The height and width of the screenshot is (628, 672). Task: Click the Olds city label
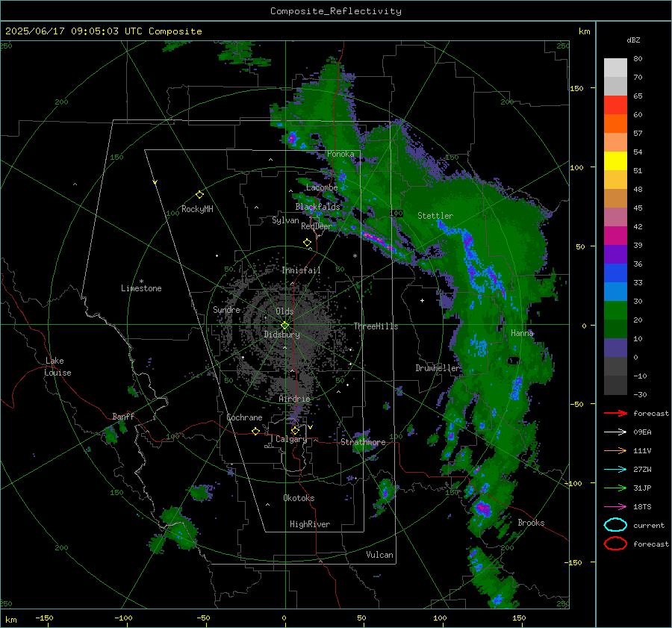pos(284,311)
